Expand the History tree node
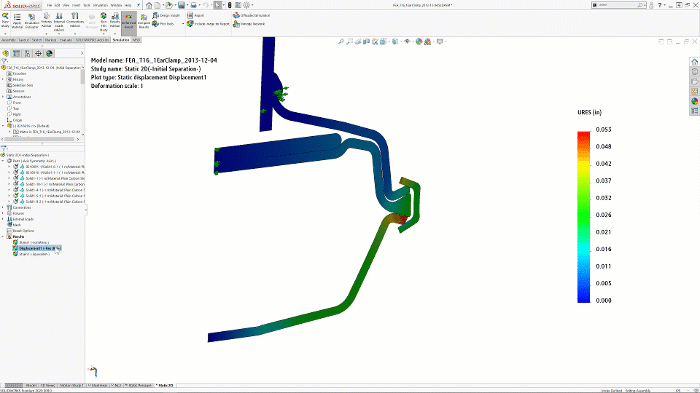This screenshot has height=393, width=700. click(3, 79)
